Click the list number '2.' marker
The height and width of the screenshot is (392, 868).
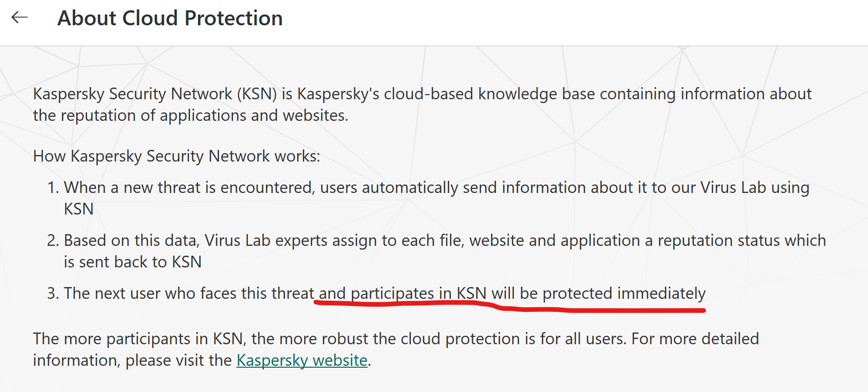(53, 241)
